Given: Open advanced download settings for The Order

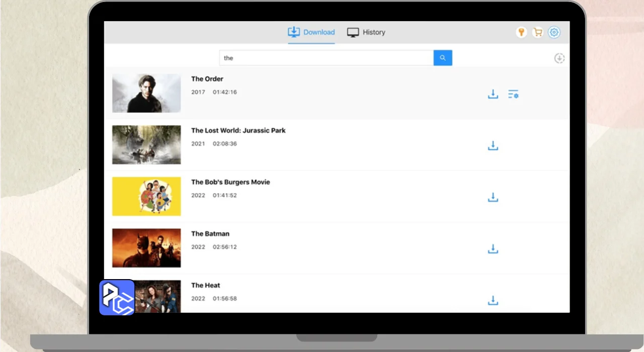Looking at the screenshot, I should [513, 94].
